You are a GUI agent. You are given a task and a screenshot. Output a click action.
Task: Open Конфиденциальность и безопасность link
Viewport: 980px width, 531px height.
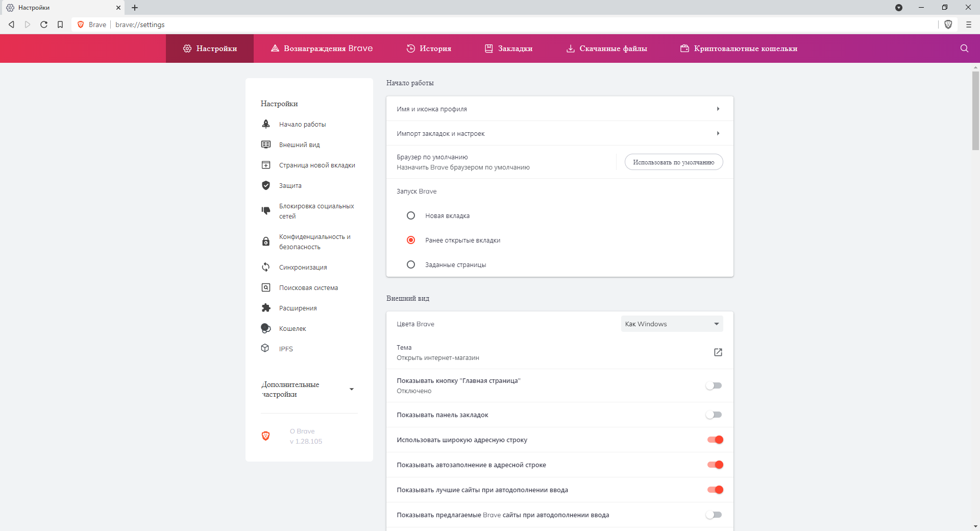(x=315, y=242)
